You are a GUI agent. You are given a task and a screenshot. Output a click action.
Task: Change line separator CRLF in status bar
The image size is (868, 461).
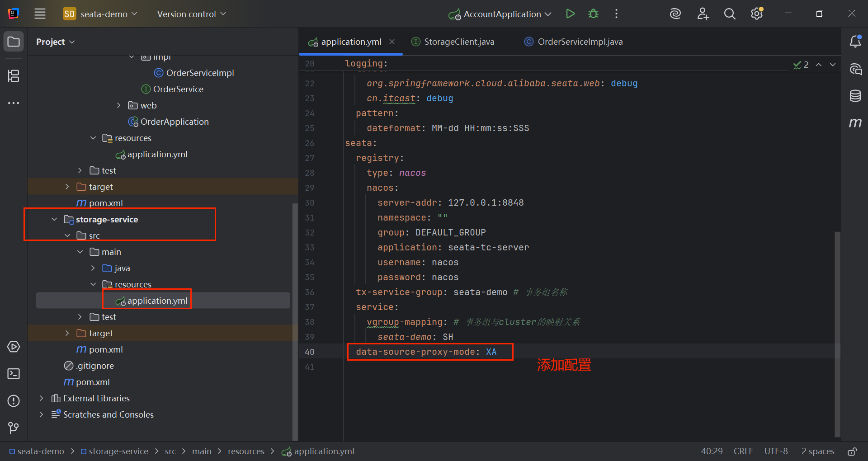tap(743, 452)
